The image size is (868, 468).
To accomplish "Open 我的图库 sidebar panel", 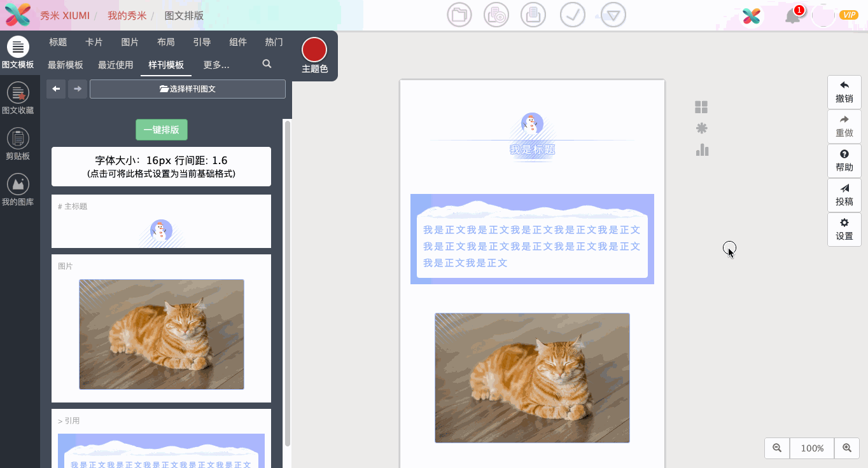I will [18, 190].
